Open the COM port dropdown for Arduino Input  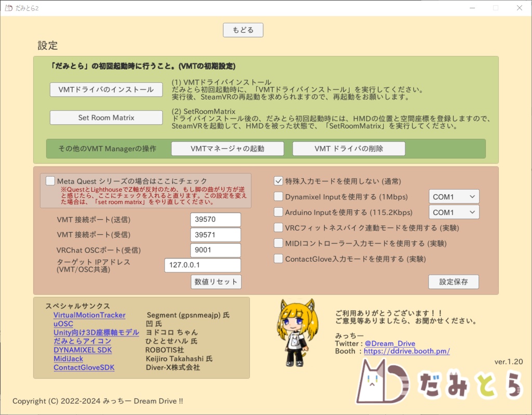[454, 212]
